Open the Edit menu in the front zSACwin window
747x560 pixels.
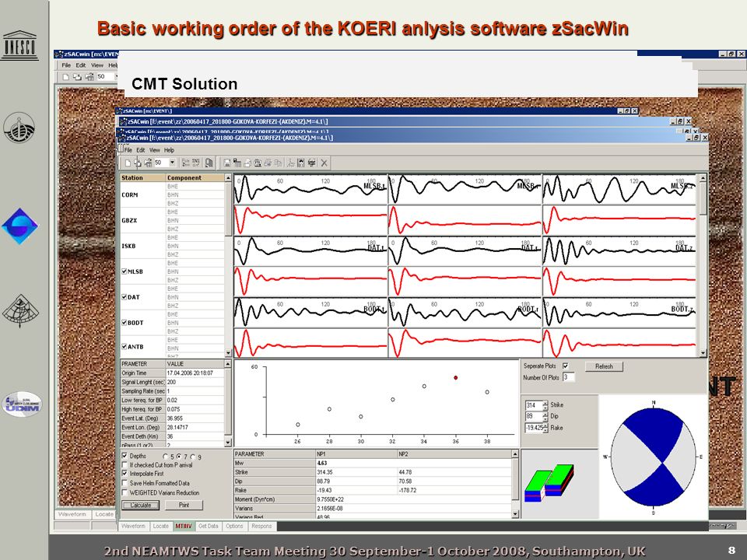(x=141, y=150)
